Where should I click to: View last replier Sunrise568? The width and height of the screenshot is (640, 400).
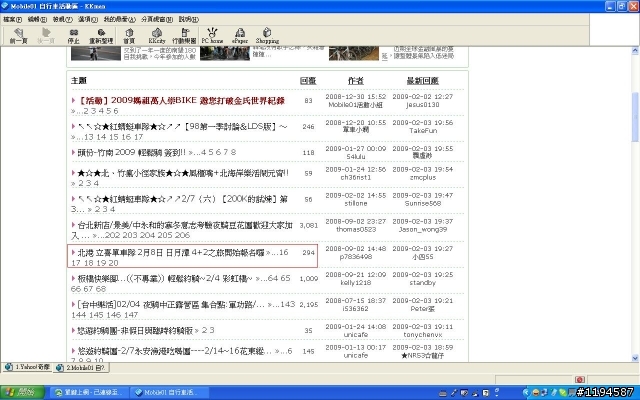coord(422,203)
